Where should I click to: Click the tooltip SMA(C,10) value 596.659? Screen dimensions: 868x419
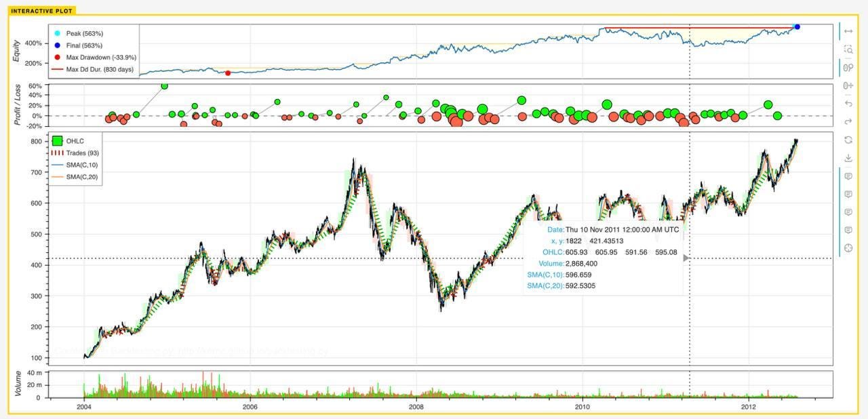[x=580, y=275]
